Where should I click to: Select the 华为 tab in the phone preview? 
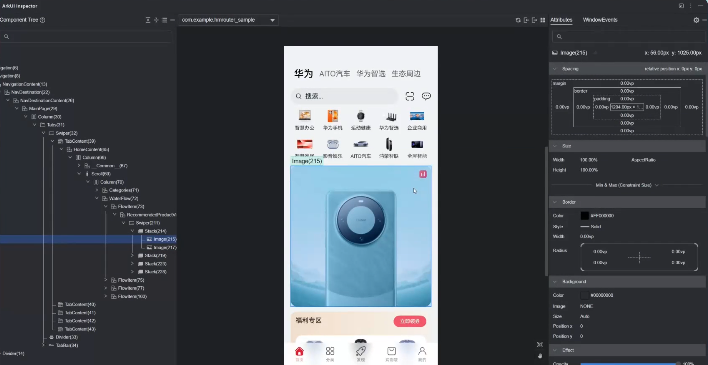[303, 74]
